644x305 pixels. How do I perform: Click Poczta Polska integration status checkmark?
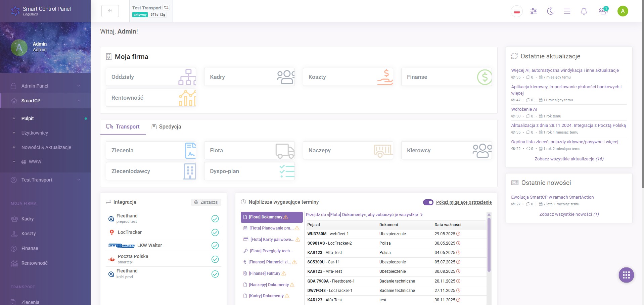(x=215, y=259)
